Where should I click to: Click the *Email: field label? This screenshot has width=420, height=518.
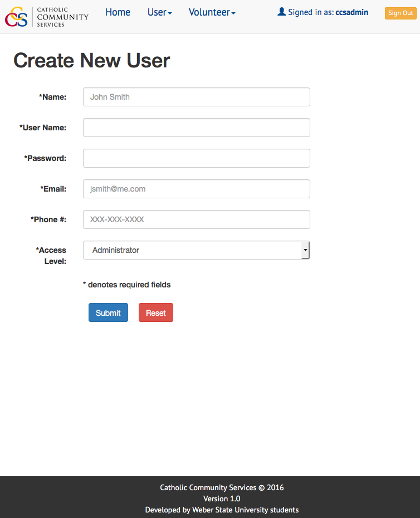click(x=53, y=189)
